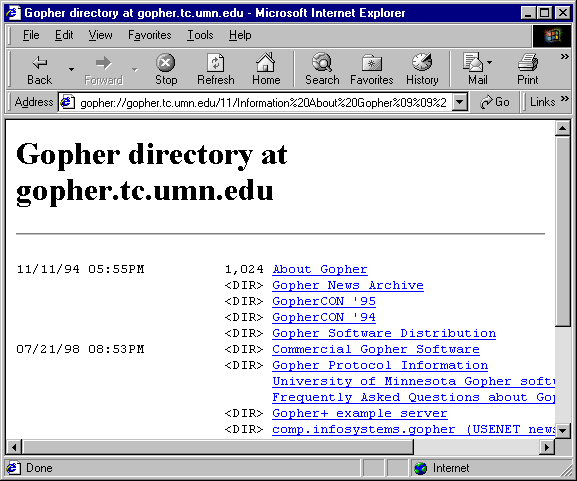Open the About Gopher link

point(320,269)
